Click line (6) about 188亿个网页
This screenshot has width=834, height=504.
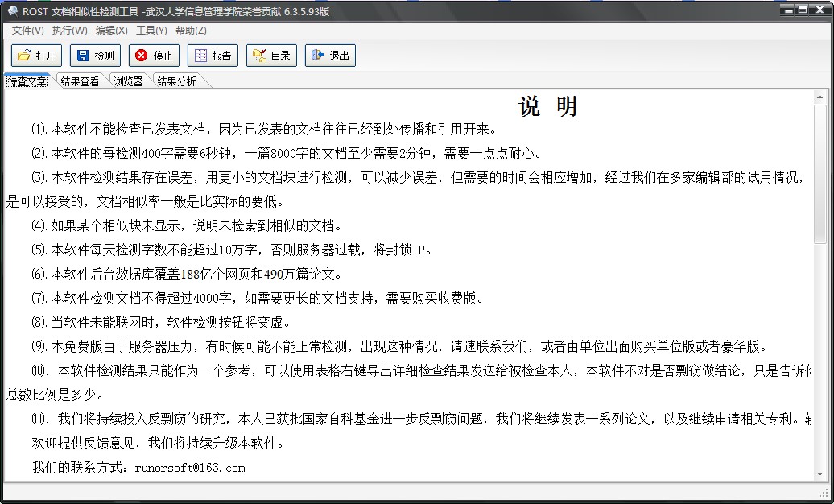[188, 274]
